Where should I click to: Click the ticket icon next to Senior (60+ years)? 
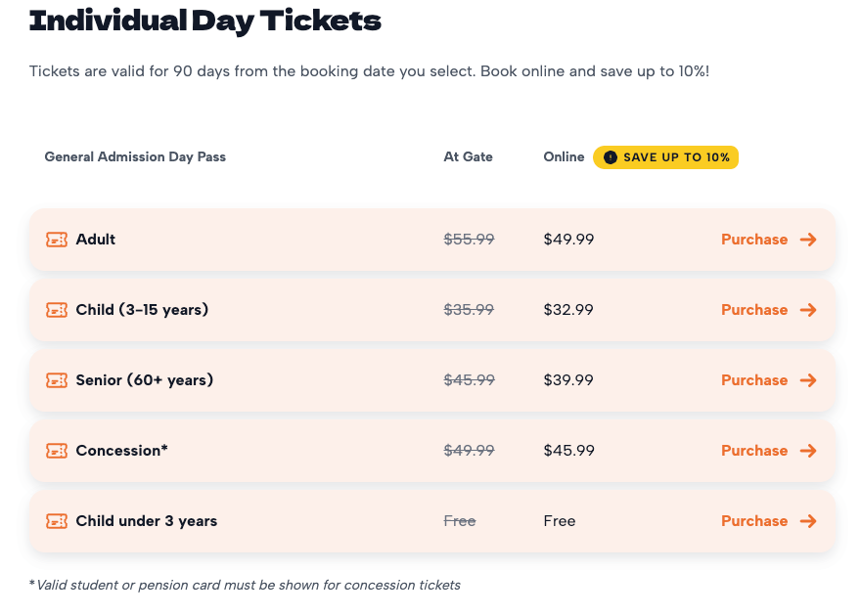pos(57,380)
